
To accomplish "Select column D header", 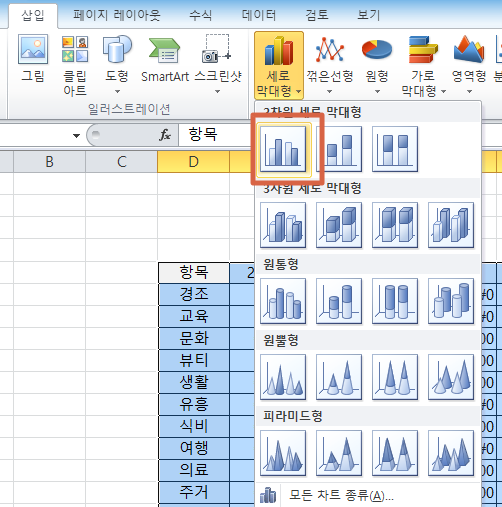I will pyautogui.click(x=193, y=162).
